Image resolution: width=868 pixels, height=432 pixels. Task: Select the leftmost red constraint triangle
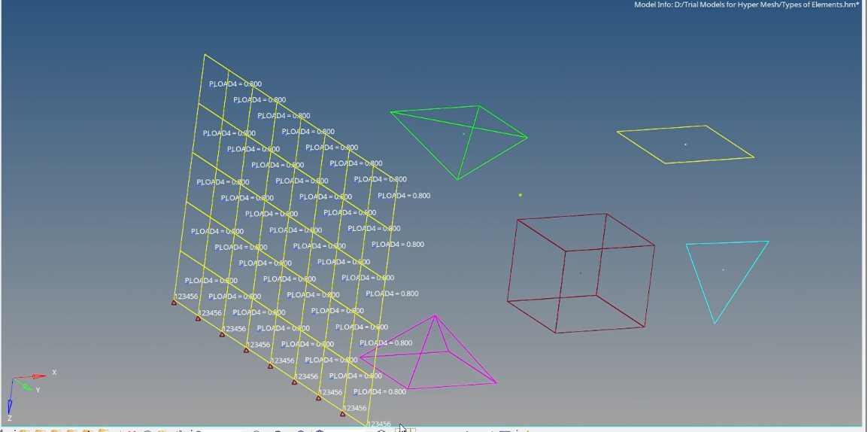click(x=174, y=303)
